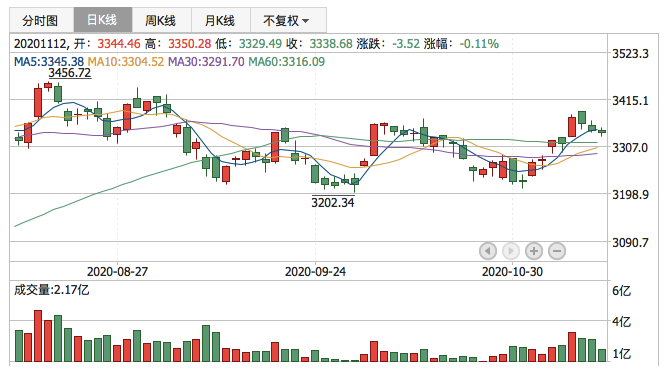The height and width of the screenshot is (371, 665).
Task: Zoom in using the plus circle icon
Action: pos(534,251)
